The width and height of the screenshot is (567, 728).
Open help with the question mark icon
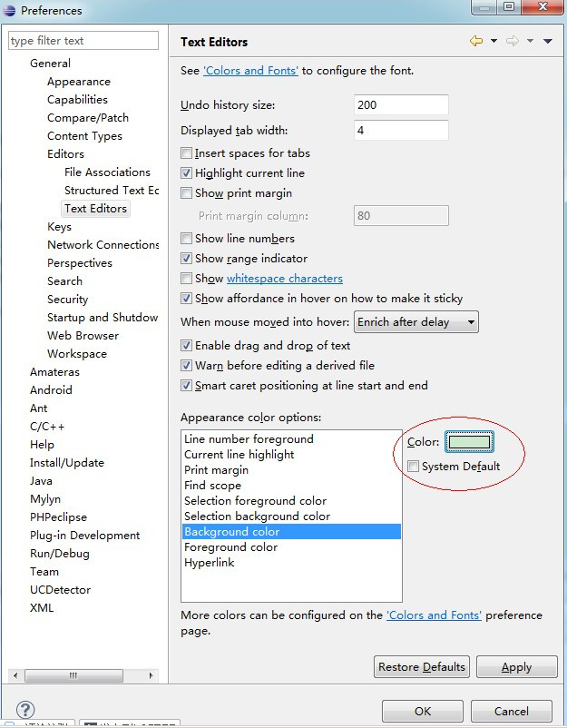click(x=25, y=710)
